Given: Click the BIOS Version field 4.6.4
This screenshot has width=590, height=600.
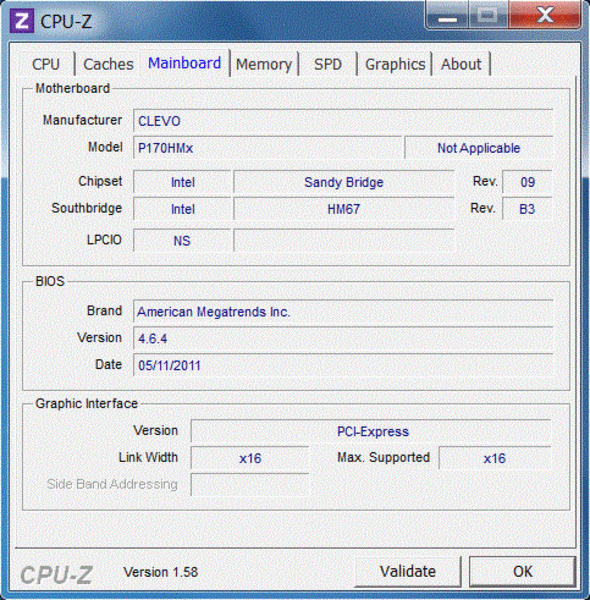Looking at the screenshot, I should coord(343,339).
